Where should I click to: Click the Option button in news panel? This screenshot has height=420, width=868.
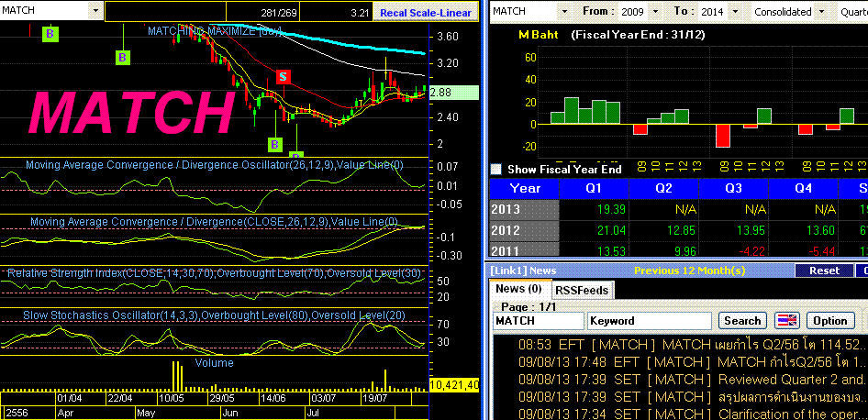pos(829,320)
